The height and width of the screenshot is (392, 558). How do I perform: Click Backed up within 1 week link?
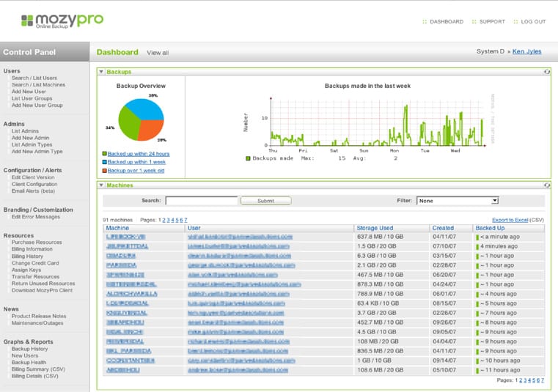point(136,162)
